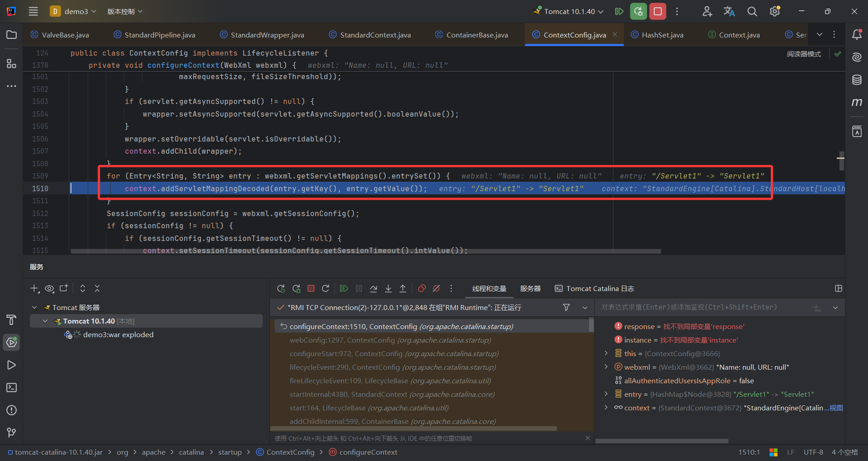Toggle reader mode (阅读器模式) in editor

point(804,54)
